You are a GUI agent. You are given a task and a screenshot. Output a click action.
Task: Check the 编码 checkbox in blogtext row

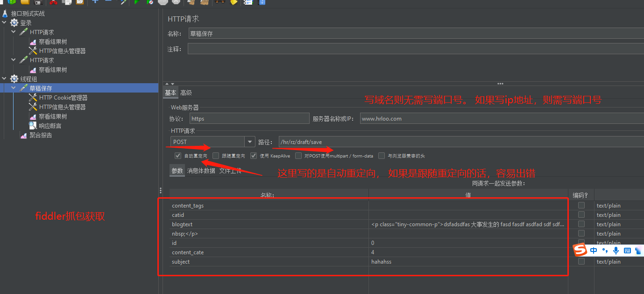click(x=581, y=224)
